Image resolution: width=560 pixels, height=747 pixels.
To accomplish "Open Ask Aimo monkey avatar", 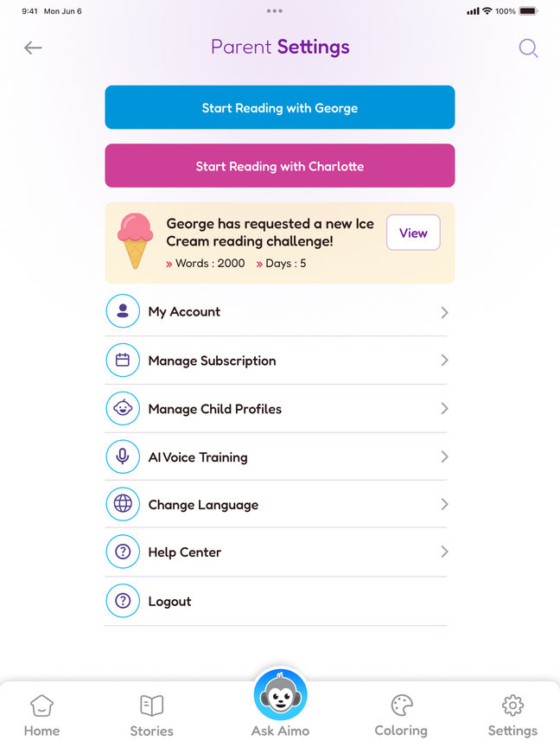I will coord(280,695).
